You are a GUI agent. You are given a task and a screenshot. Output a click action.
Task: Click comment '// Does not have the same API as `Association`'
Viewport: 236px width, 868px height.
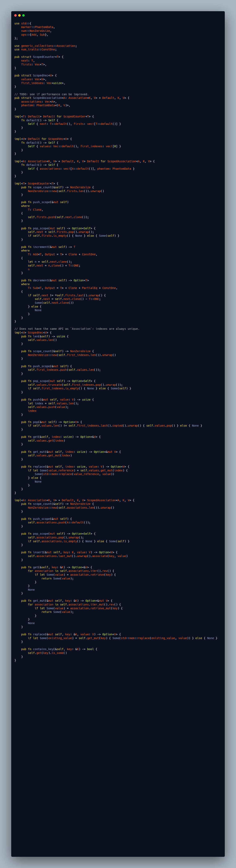pos(53,329)
